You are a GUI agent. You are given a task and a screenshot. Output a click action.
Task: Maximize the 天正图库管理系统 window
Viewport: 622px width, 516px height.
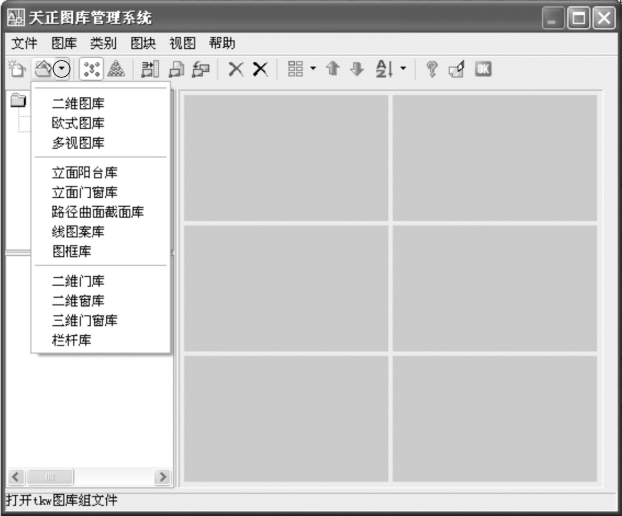point(578,18)
